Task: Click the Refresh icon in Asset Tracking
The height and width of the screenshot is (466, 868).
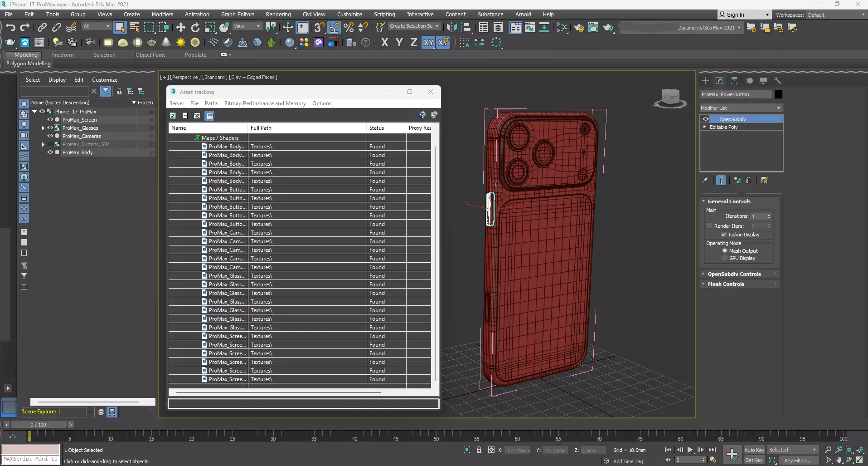Action: point(173,116)
